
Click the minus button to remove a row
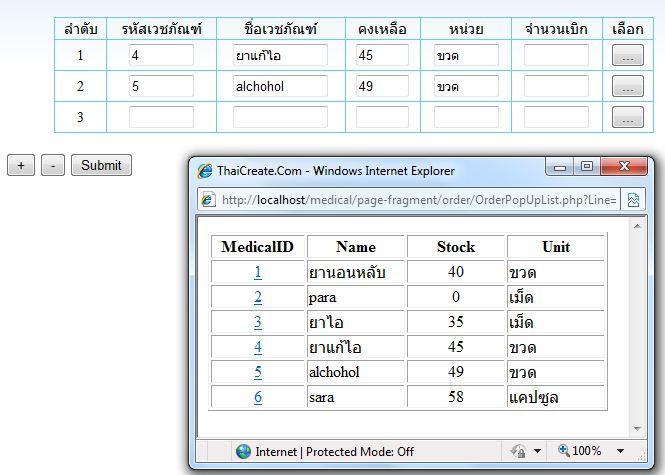coord(53,165)
